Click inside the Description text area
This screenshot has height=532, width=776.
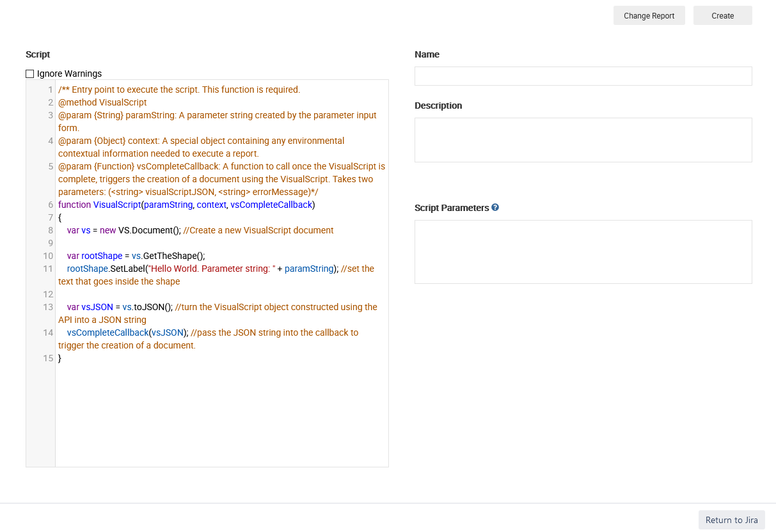pyautogui.click(x=583, y=139)
